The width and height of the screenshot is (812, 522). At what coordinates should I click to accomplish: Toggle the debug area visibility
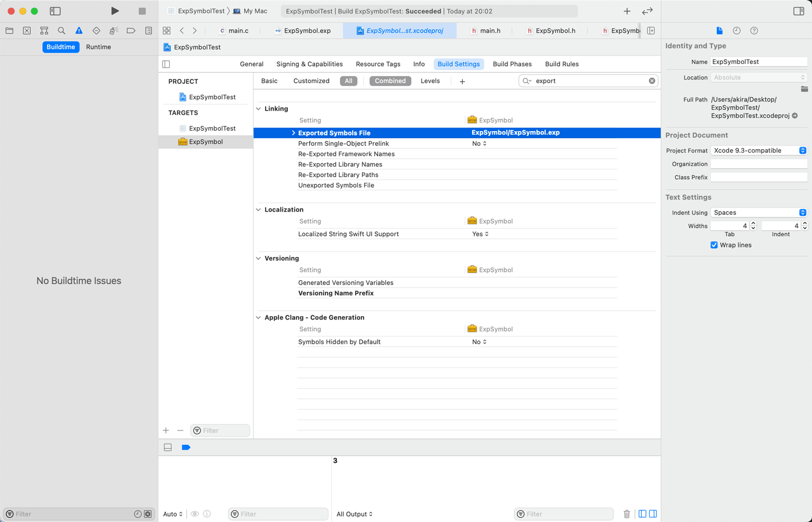coord(168,447)
